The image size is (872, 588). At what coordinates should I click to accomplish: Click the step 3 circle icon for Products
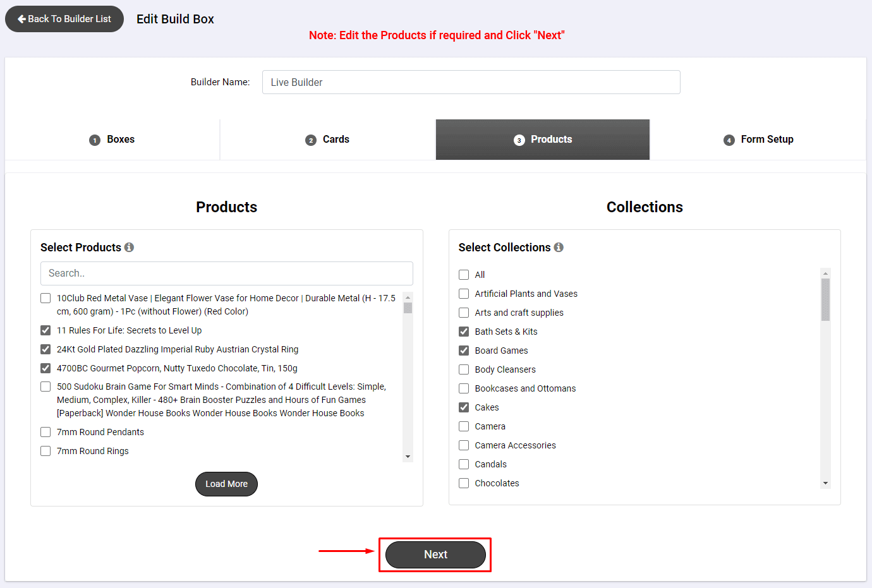(x=519, y=140)
